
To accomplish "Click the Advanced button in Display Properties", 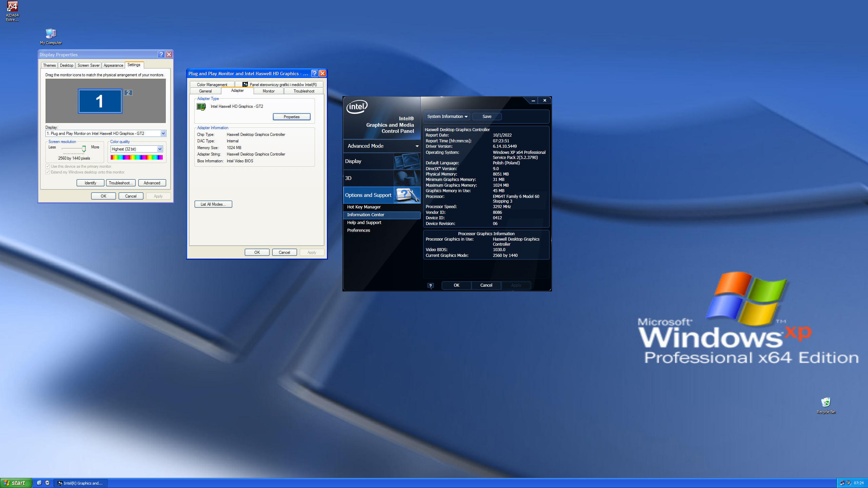I will pyautogui.click(x=152, y=183).
